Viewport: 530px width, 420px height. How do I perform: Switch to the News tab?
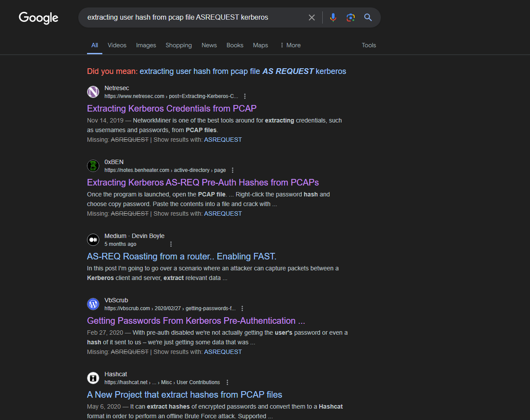[x=209, y=45]
